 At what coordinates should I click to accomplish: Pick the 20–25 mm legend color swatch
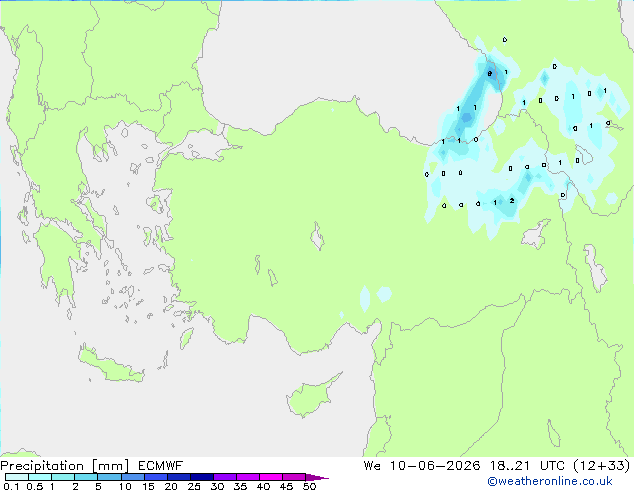pyautogui.click(x=178, y=477)
